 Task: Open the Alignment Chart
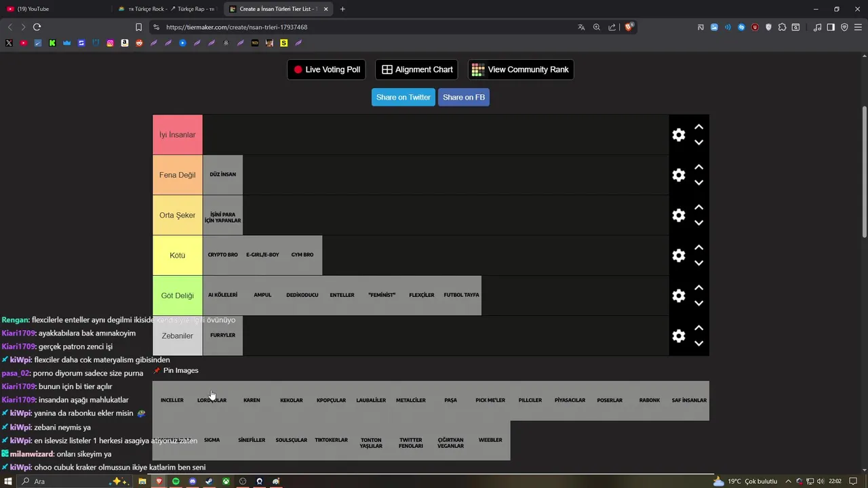[x=416, y=69]
